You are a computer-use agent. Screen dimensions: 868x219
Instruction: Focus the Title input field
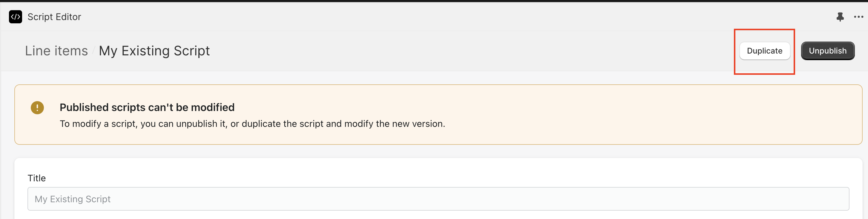click(438, 199)
